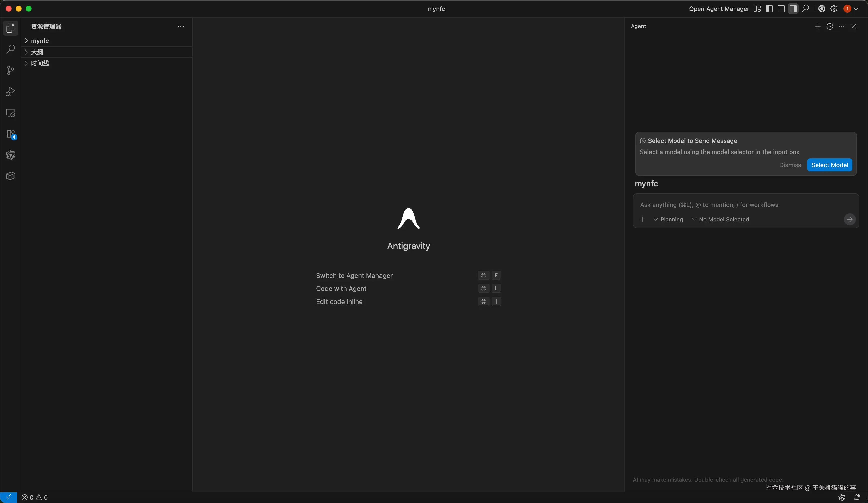
Task: Open the Search view in activity bar
Action: pyautogui.click(x=10, y=49)
